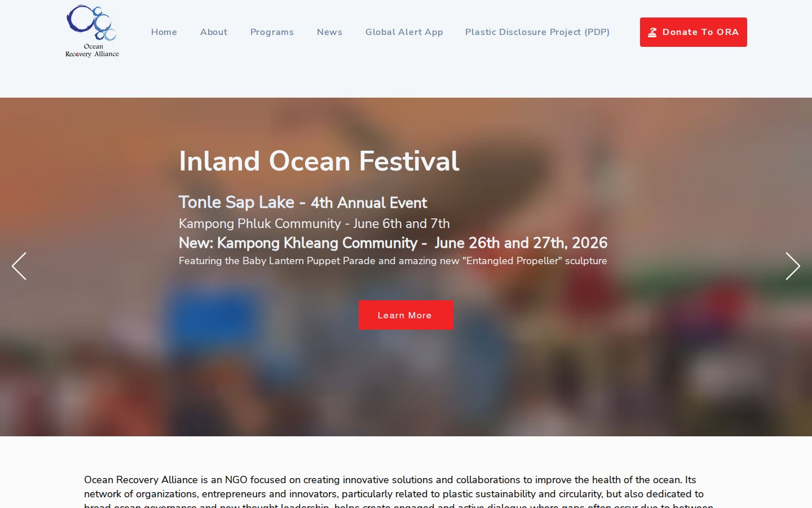The image size is (812, 508).
Task: Open the Programs menu
Action: coord(272,32)
